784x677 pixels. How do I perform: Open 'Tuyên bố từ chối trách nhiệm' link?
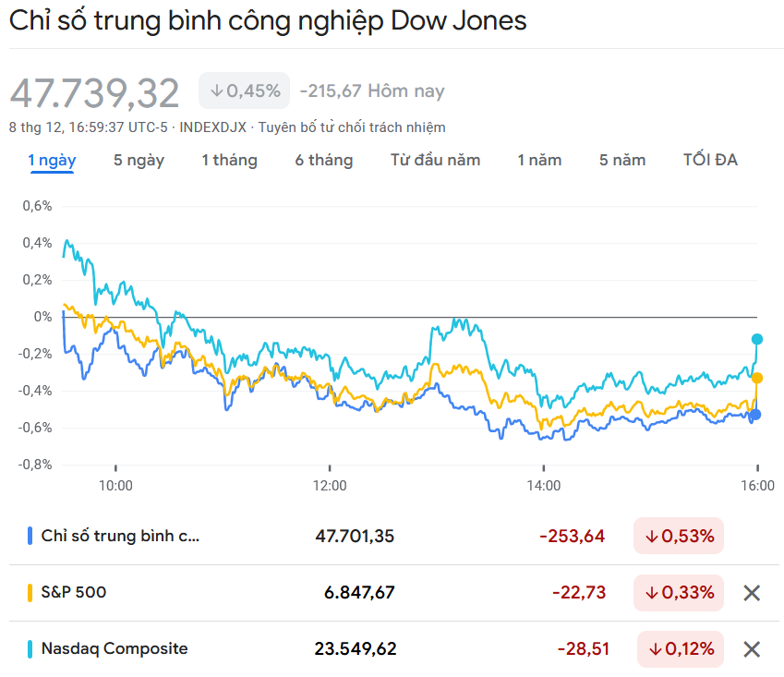[352, 127]
